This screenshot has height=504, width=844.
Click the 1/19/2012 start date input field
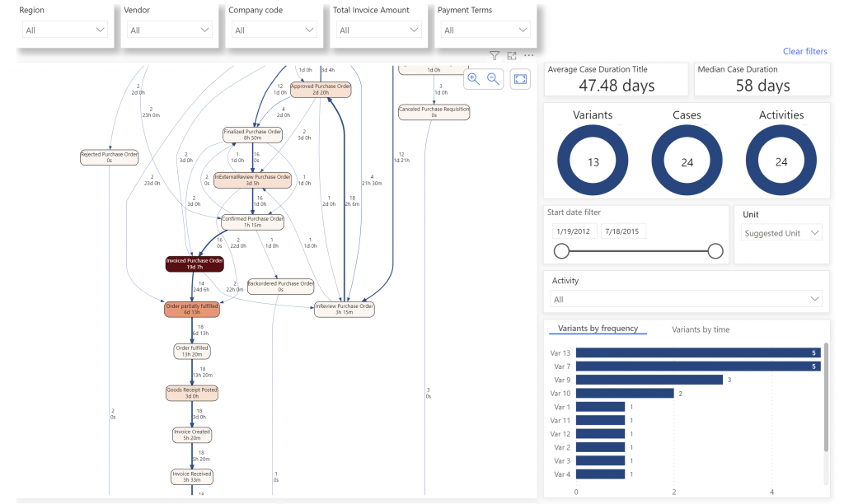pyautogui.click(x=574, y=231)
